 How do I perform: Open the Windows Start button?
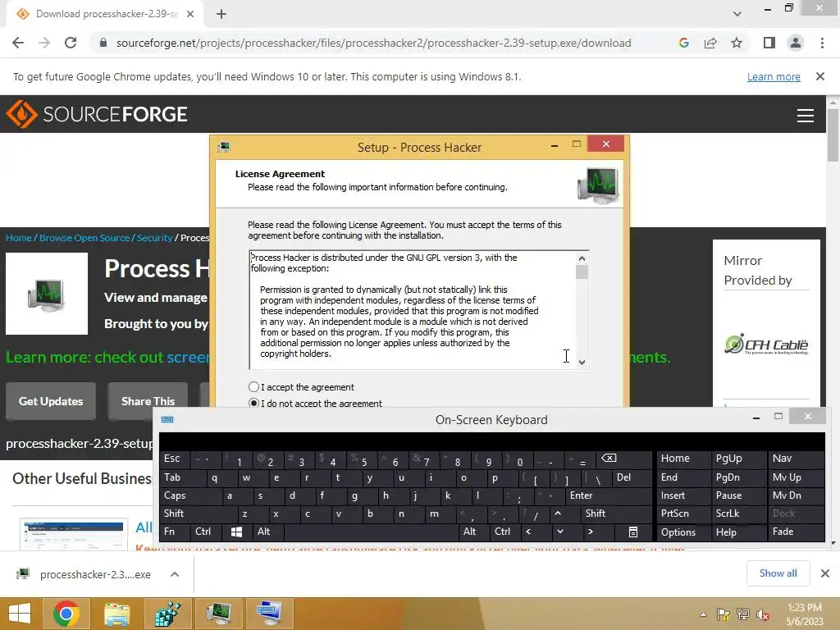[x=20, y=614]
